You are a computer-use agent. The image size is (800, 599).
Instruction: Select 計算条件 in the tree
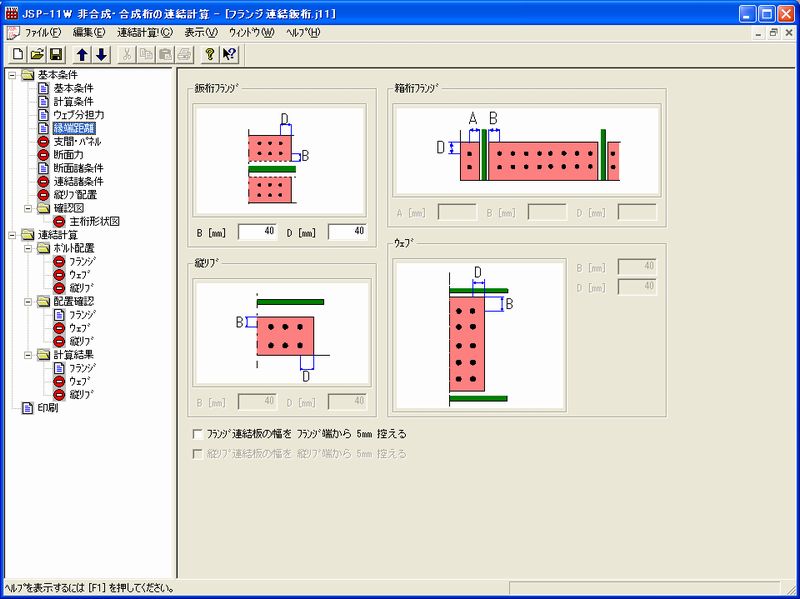point(74,102)
